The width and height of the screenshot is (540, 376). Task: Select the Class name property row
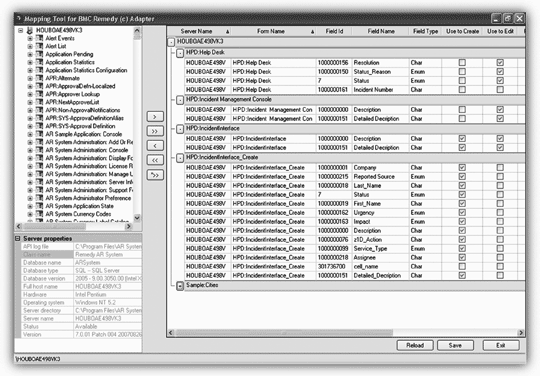(x=81, y=254)
